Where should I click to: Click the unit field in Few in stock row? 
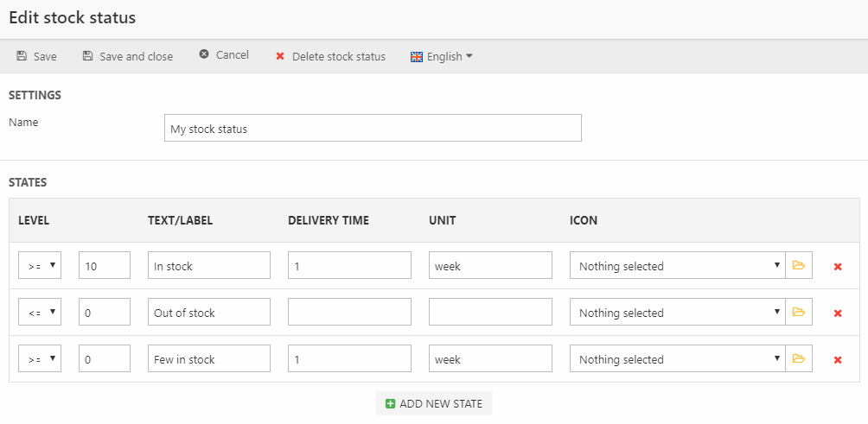click(x=490, y=359)
